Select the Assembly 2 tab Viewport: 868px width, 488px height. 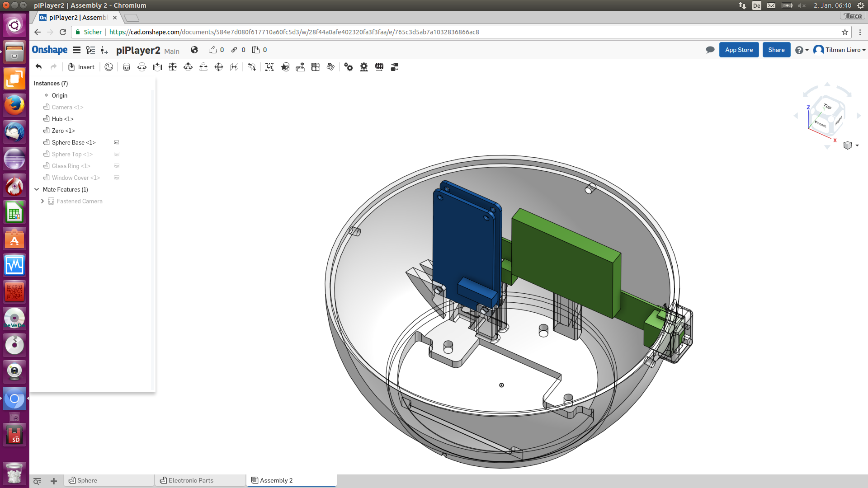292,480
